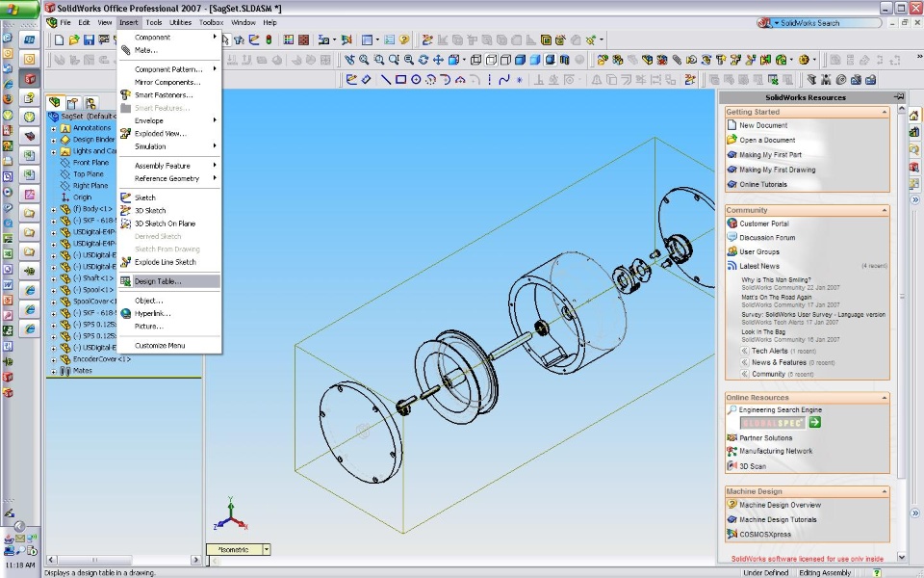The width and height of the screenshot is (924, 578).
Task: Open the Customer Portal link
Action: tap(763, 223)
